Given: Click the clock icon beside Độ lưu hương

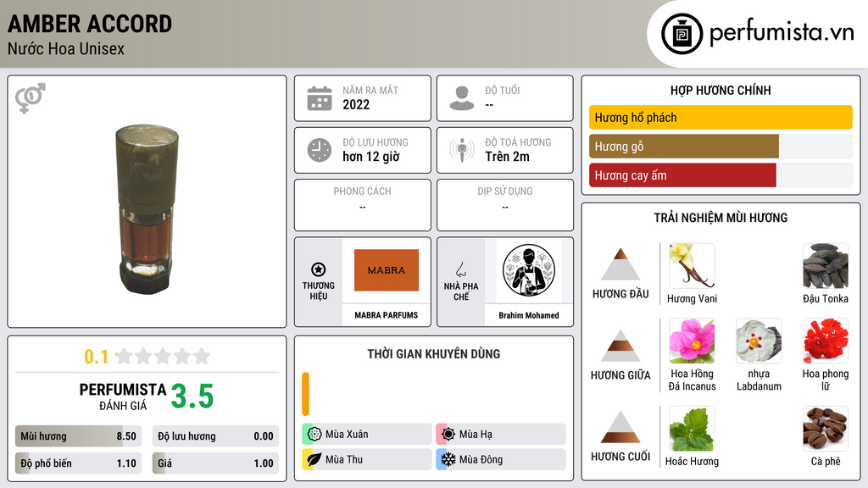Looking at the screenshot, I should tap(320, 150).
